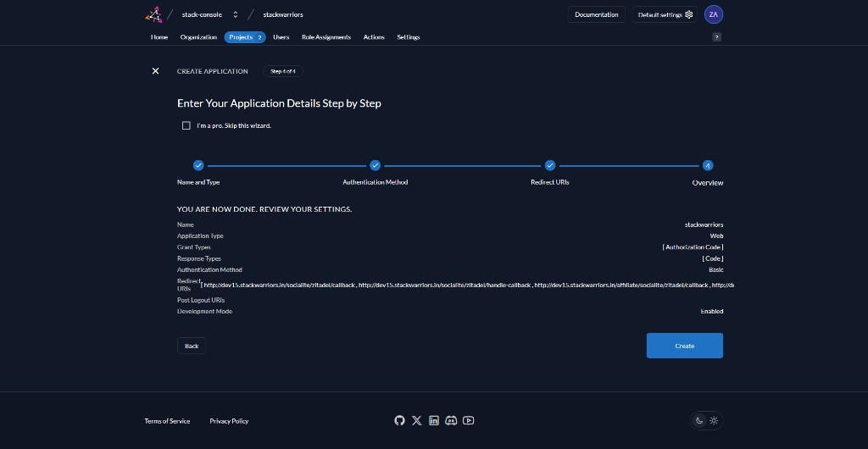Click the Development Mode 'Enabled' value
The image size is (868, 449).
point(712,311)
